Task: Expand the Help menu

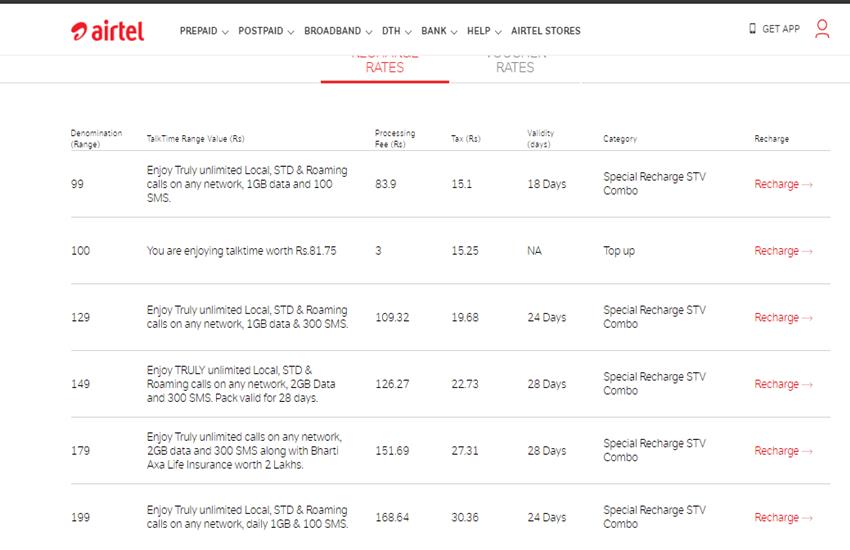Action: [483, 31]
